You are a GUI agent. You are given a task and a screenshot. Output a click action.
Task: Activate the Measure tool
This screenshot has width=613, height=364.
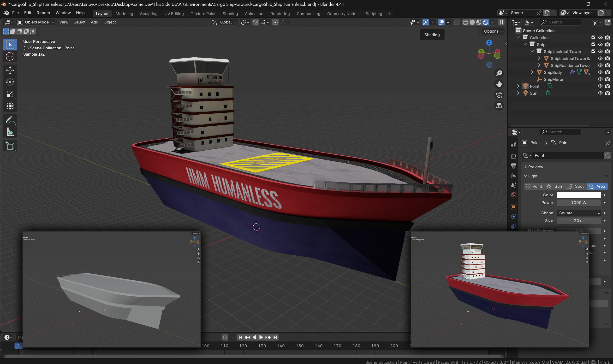click(10, 132)
